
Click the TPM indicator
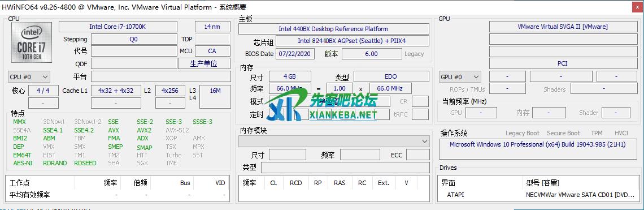pyautogui.click(x=597, y=133)
